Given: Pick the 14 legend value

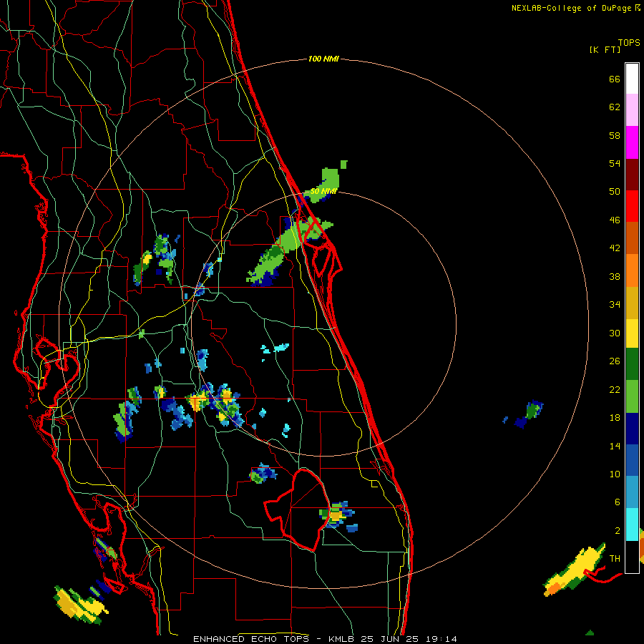Looking at the screenshot, I should click(x=615, y=446).
